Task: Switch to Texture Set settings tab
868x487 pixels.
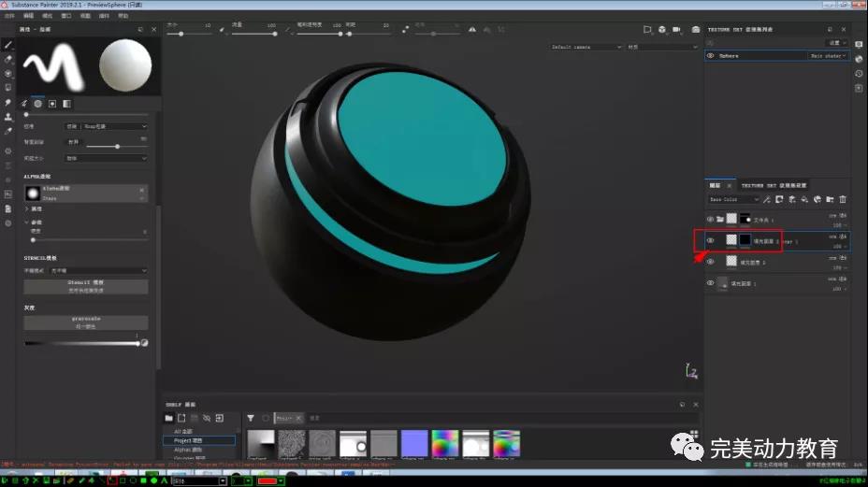Action: click(x=774, y=185)
